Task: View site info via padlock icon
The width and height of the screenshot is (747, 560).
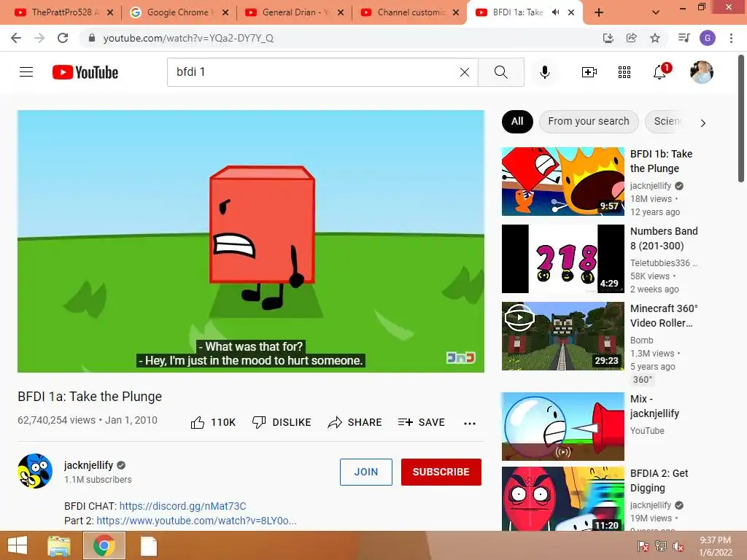Action: point(91,38)
